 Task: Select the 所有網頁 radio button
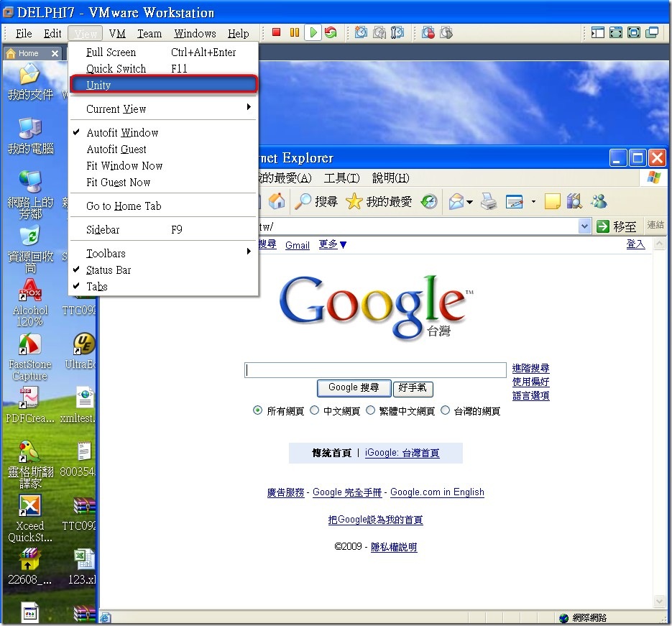(257, 410)
